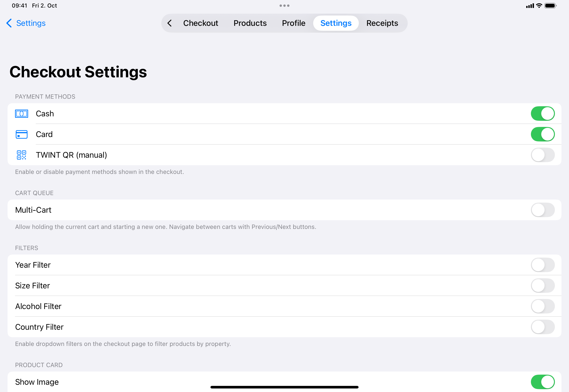The image size is (569, 392).
Task: Tap the Country Filter label
Action: [39, 327]
